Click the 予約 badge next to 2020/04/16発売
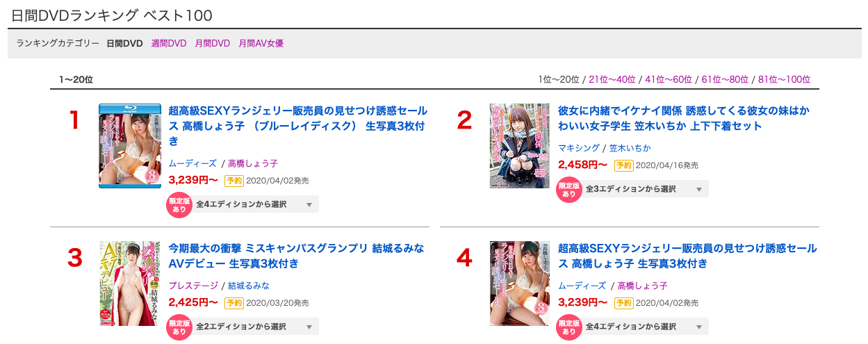This screenshot has width=868, height=344. pyautogui.click(x=623, y=165)
